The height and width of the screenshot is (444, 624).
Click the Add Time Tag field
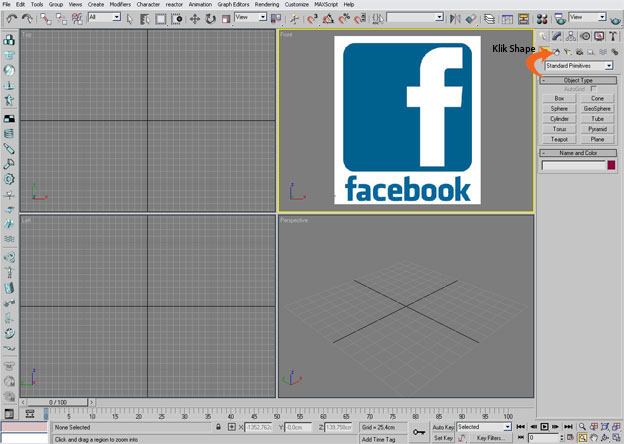pos(384,439)
